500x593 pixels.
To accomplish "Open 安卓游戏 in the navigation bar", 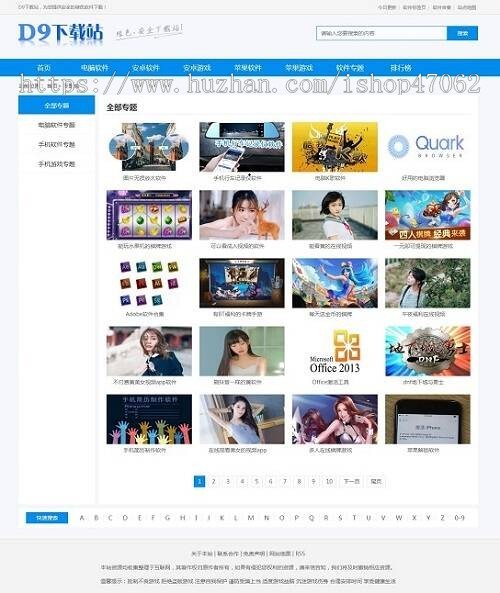I will tap(197, 68).
